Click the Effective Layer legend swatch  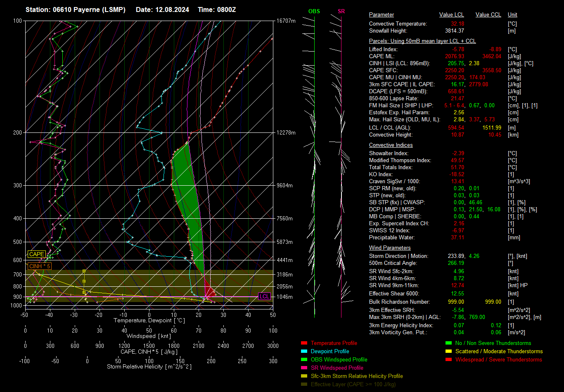tap(304, 385)
